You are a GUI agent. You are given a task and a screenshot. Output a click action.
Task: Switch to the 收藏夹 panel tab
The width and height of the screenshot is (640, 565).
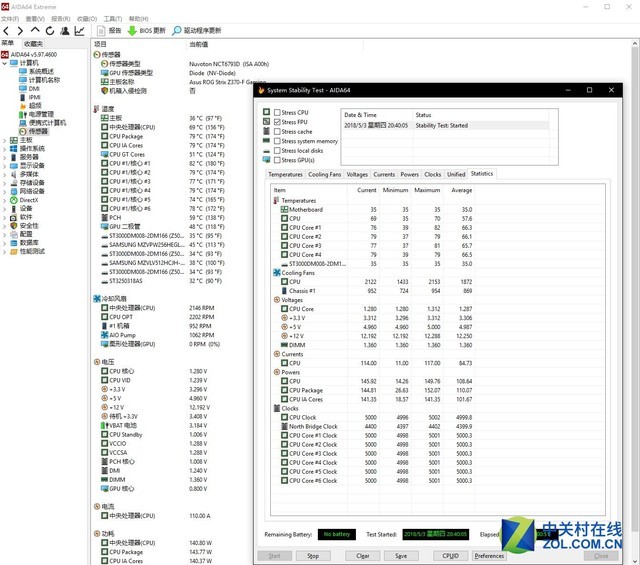33,43
